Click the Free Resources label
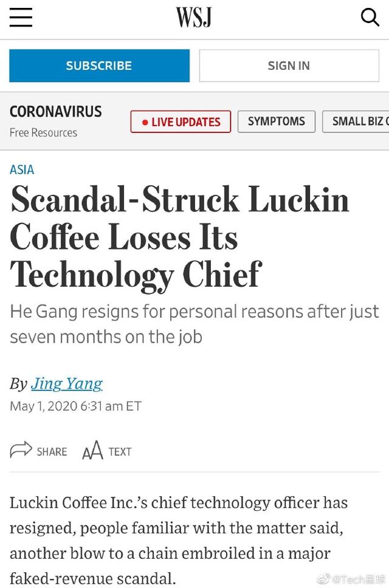 click(x=43, y=132)
